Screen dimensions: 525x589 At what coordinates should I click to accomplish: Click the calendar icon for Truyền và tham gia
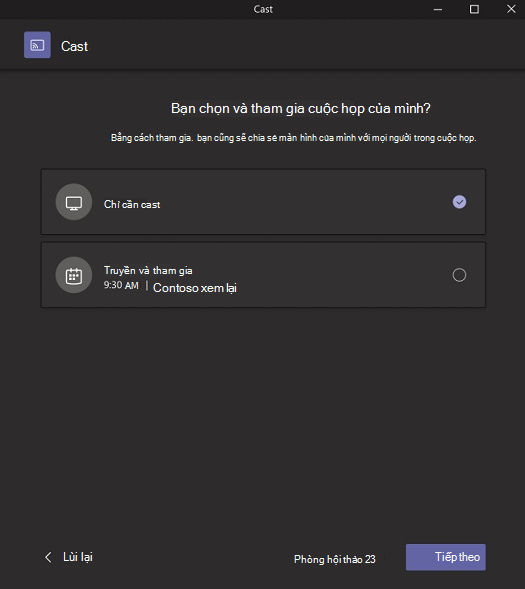tap(74, 275)
